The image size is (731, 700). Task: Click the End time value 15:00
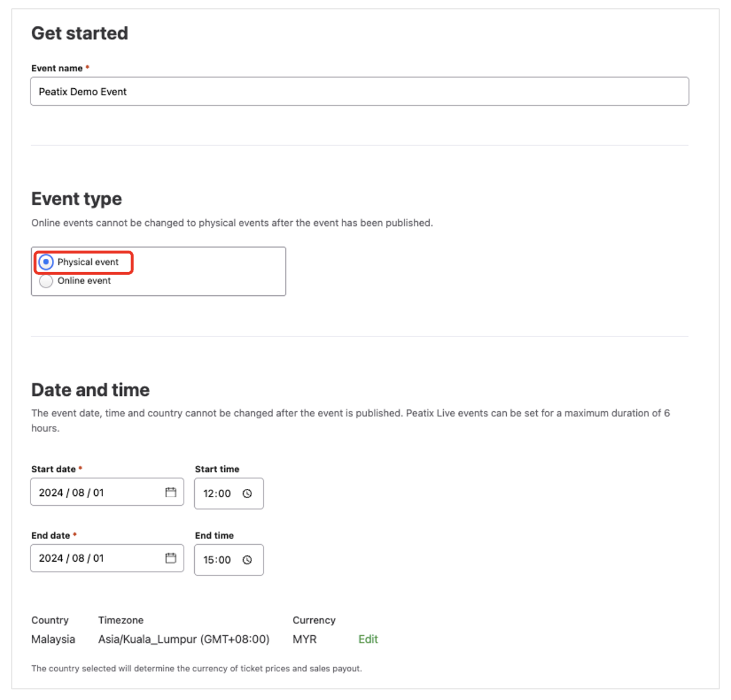(217, 560)
